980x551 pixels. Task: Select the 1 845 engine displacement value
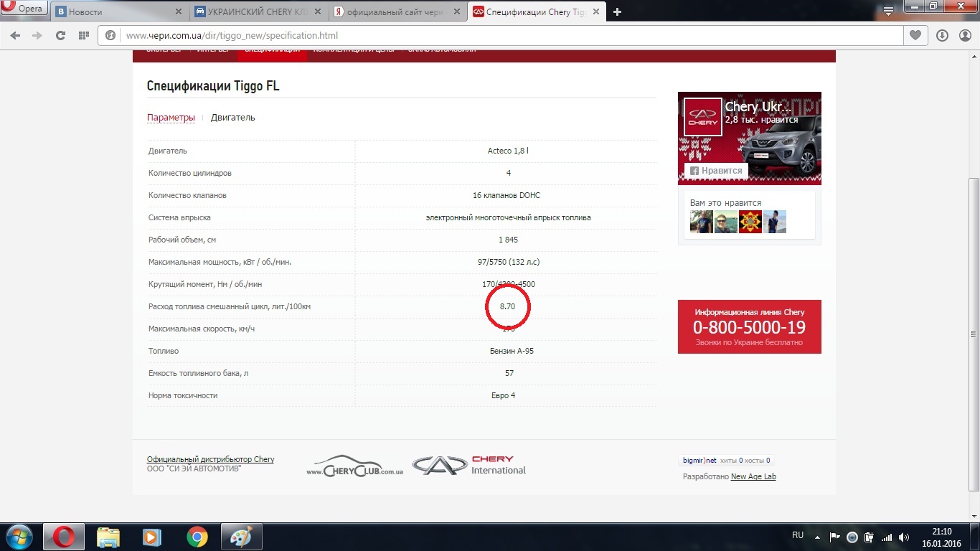coord(508,240)
